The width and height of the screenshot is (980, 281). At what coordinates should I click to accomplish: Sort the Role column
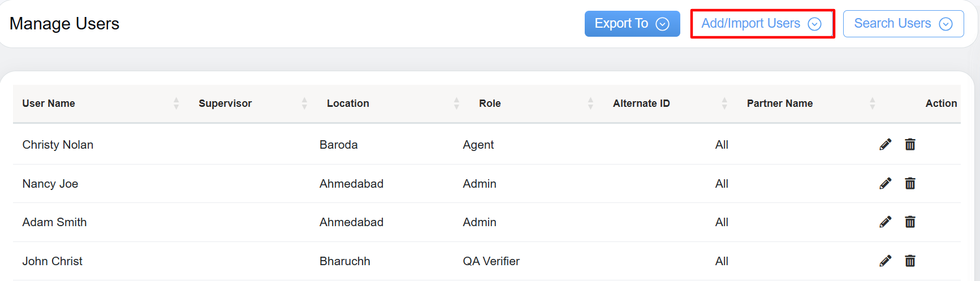click(590, 103)
